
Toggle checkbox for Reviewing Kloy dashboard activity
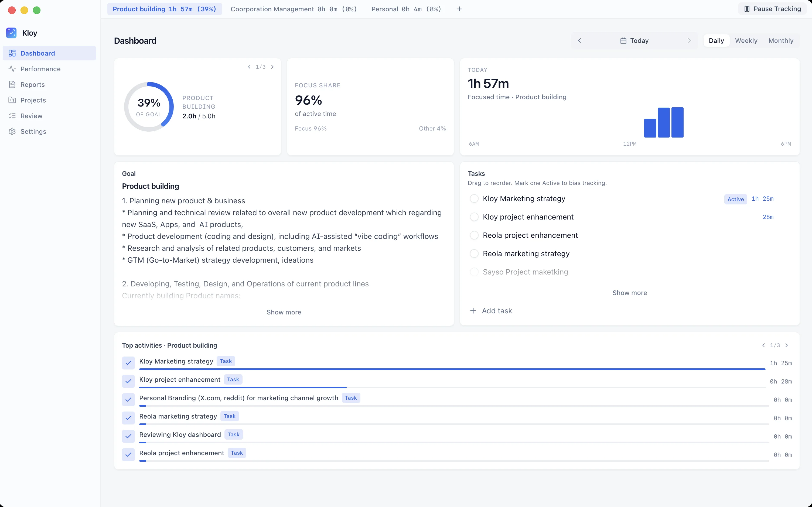[128, 436]
